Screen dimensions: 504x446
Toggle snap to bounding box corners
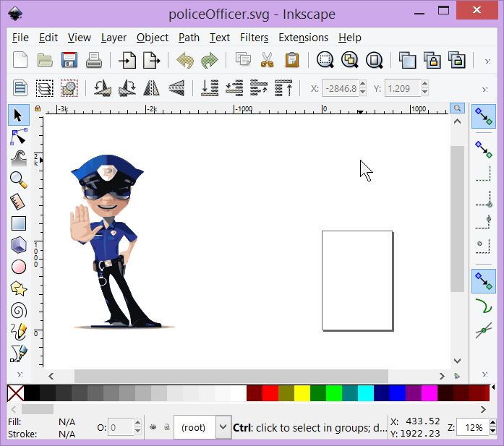[x=484, y=200]
